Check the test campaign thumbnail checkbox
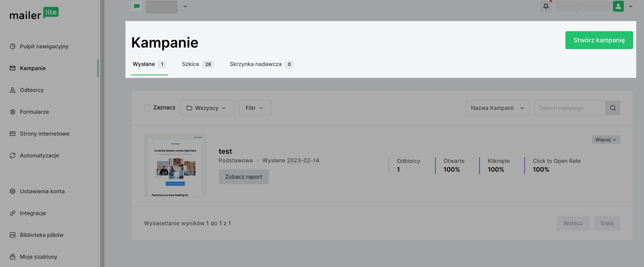Screen dimensions: 644x267 [150, 141]
